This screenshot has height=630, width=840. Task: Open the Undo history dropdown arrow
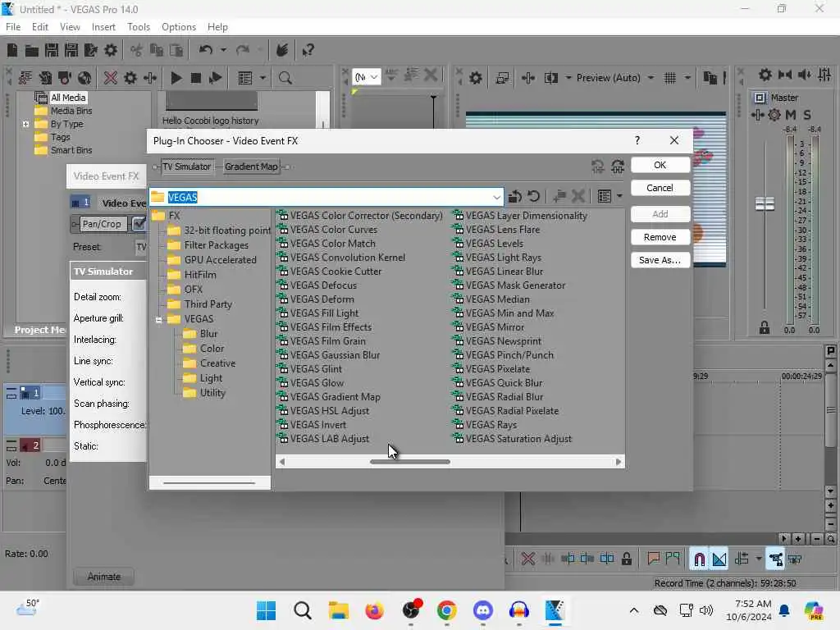223,50
